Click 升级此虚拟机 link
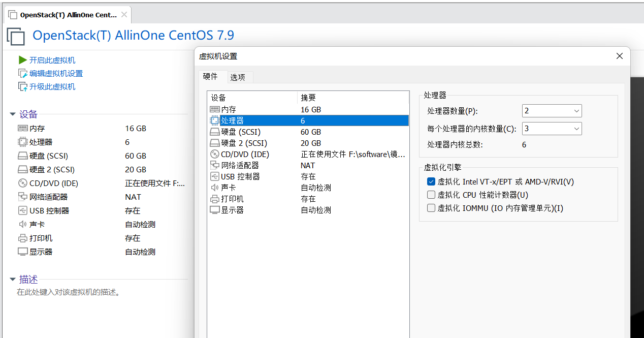The image size is (644, 338). coord(52,87)
